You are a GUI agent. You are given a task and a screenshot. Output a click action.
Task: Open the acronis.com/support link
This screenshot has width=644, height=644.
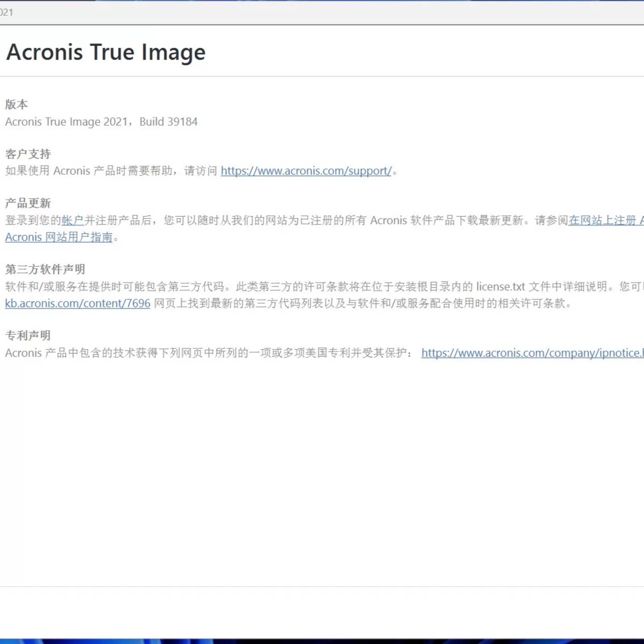click(306, 171)
